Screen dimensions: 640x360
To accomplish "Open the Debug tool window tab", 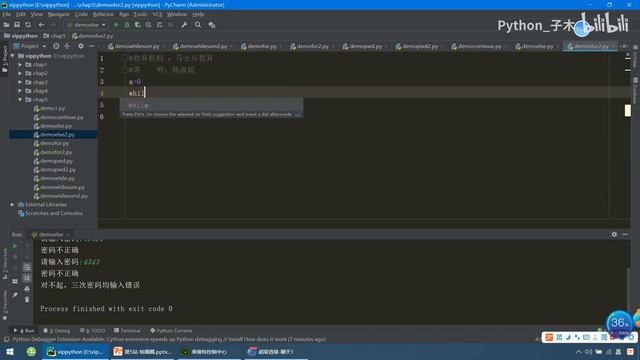I will [57, 331].
